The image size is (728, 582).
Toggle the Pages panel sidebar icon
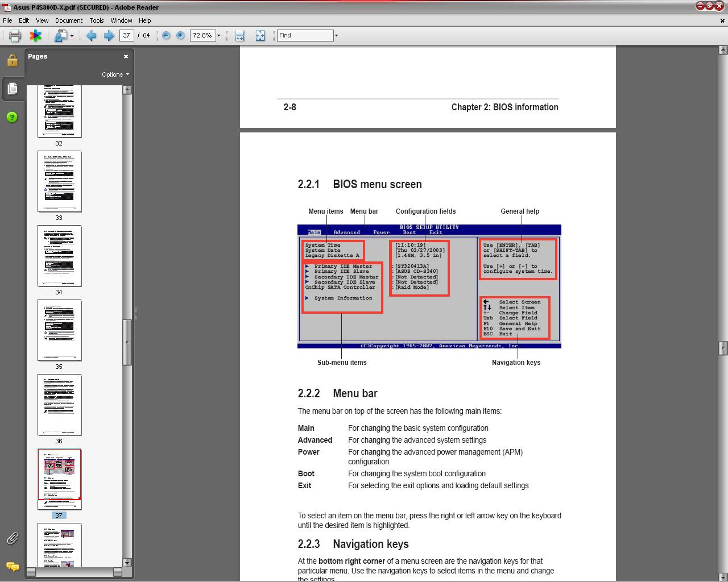(x=12, y=89)
